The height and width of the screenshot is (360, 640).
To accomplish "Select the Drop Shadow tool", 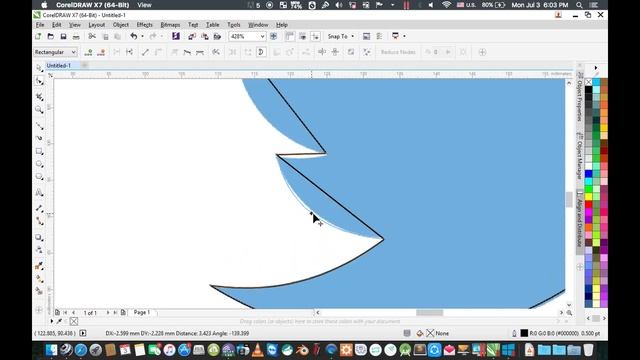I will click(39, 237).
